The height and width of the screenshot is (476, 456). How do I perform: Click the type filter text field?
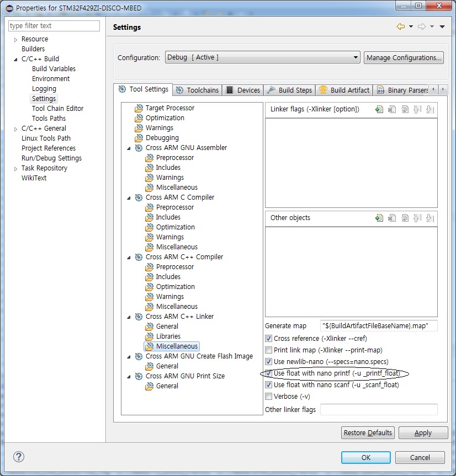[54, 25]
